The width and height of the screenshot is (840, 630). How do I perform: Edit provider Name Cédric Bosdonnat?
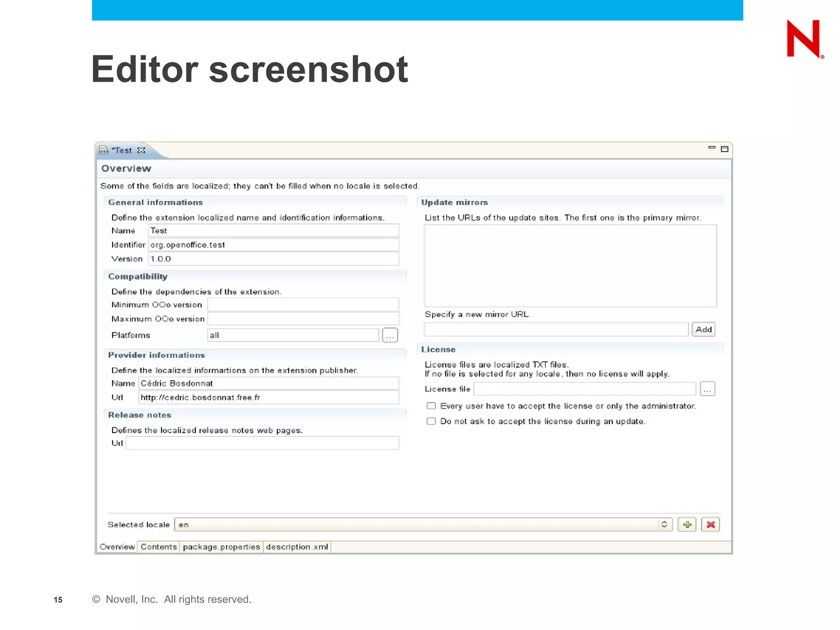(x=269, y=383)
